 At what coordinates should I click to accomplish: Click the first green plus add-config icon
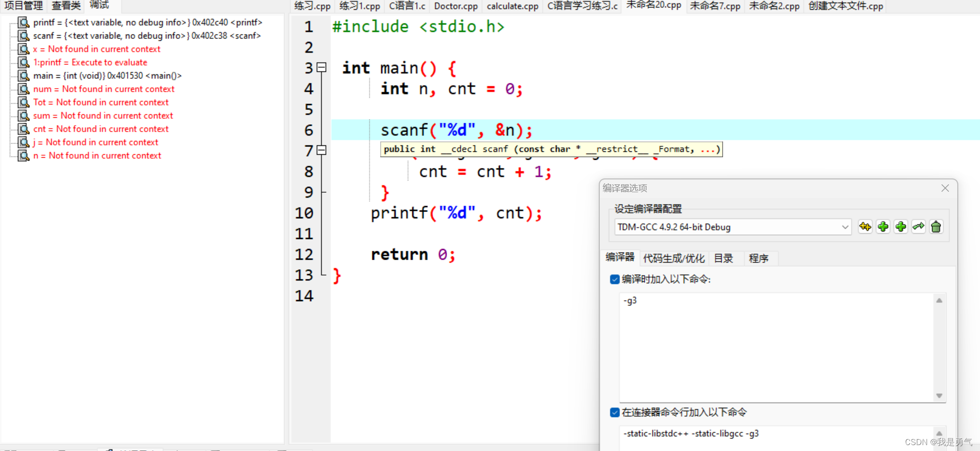(883, 227)
